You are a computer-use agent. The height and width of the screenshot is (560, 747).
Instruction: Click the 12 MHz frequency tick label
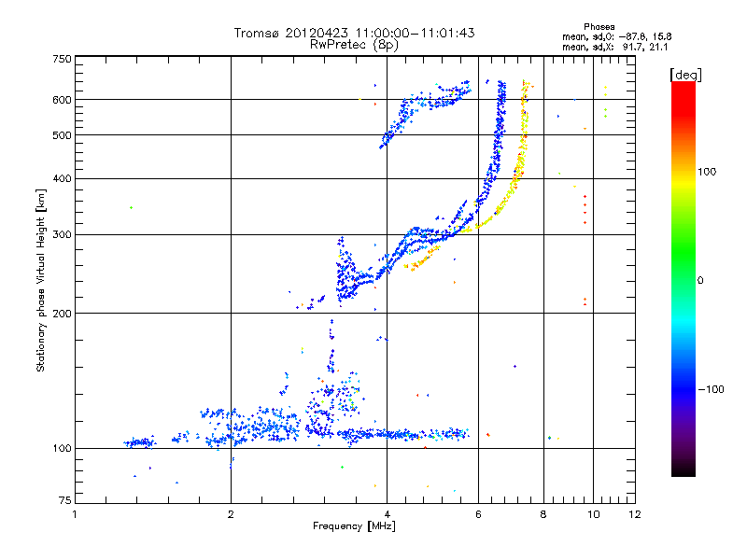pos(635,515)
